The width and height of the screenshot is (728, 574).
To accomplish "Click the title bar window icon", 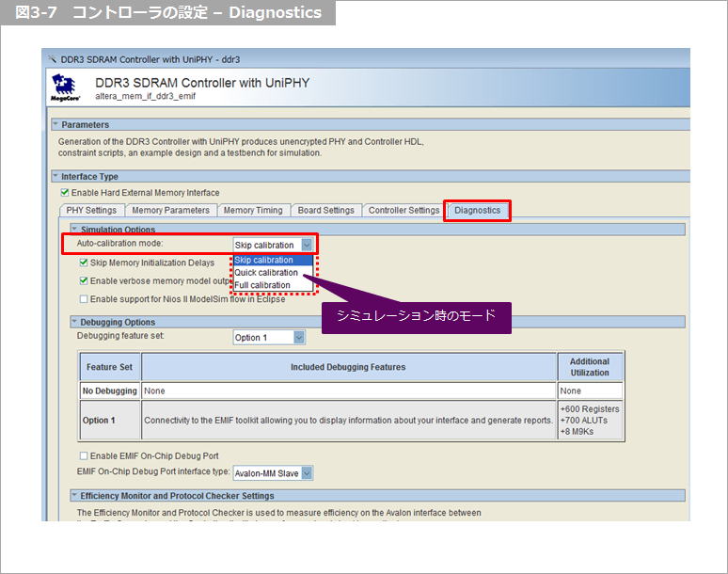I will [x=52, y=58].
